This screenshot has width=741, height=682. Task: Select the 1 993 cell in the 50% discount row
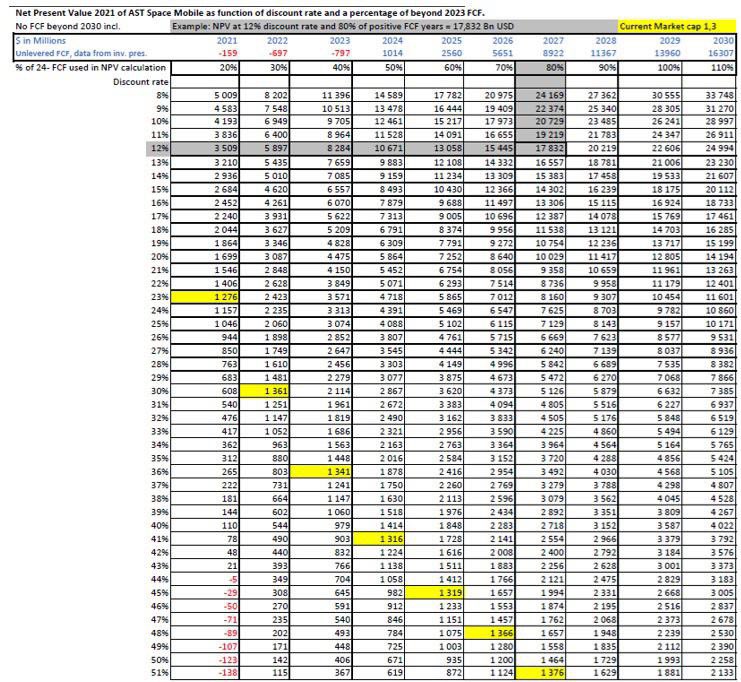(650, 660)
